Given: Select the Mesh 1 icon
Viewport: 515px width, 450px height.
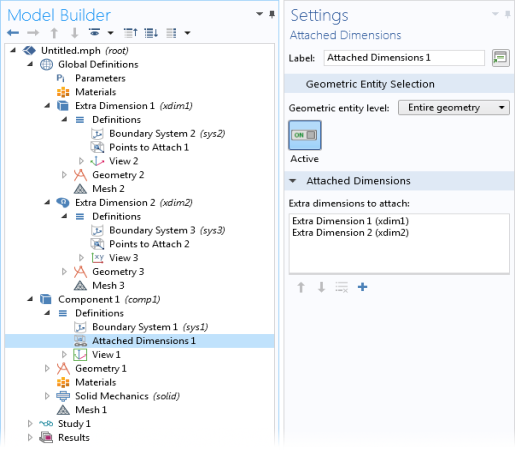Looking at the screenshot, I should pos(63,410).
